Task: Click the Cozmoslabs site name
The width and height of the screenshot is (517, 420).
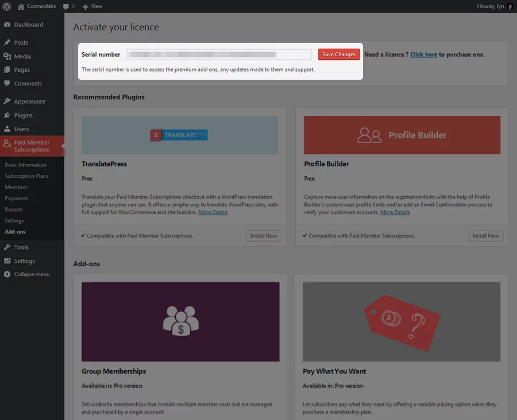Action: pyautogui.click(x=41, y=6)
